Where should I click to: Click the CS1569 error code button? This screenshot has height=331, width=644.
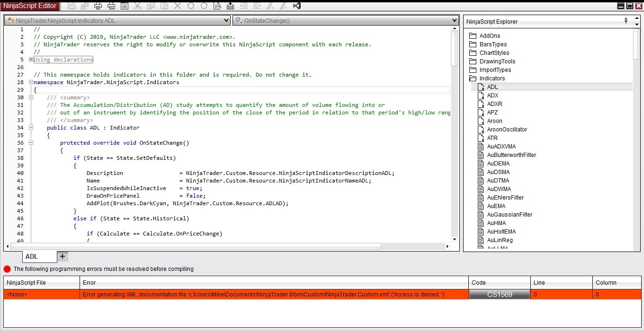coord(500,294)
